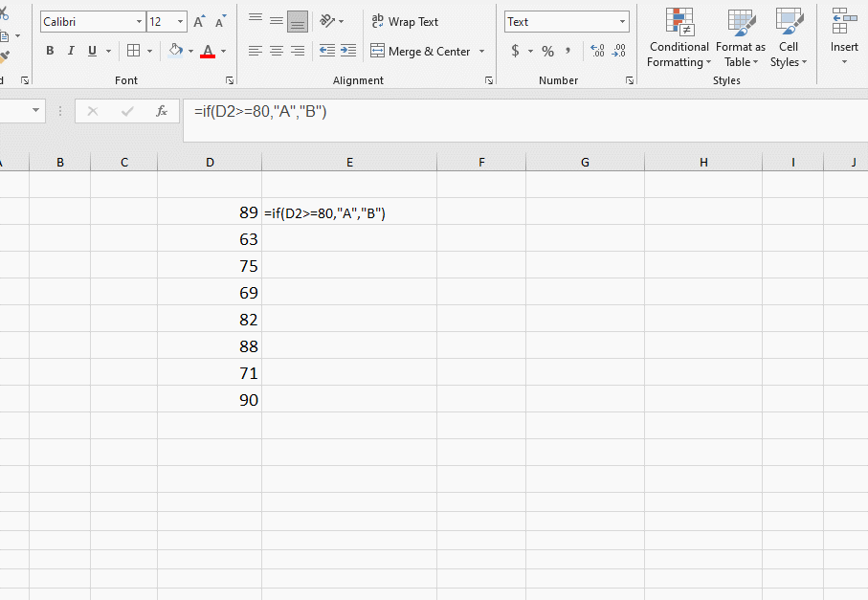Open Fill Color dropdown arrow

pos(191,51)
